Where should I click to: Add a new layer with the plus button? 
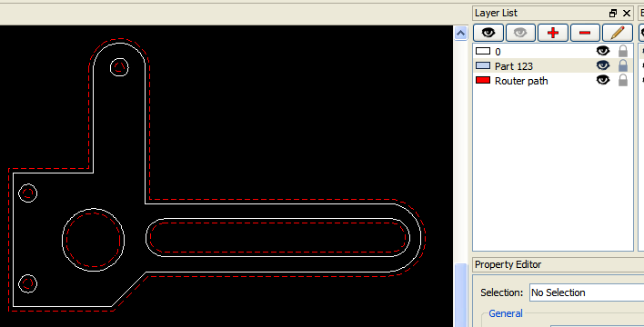click(x=553, y=33)
